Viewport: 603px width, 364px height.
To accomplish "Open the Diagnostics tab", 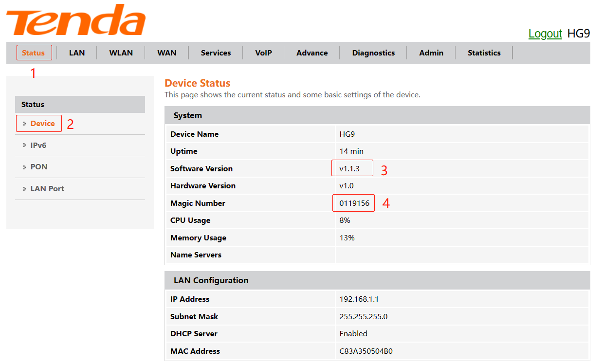I will (373, 53).
